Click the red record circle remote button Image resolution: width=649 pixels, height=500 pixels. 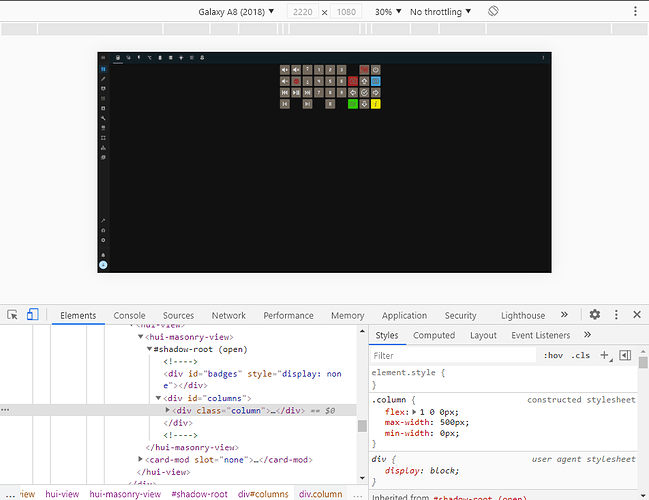[296, 81]
